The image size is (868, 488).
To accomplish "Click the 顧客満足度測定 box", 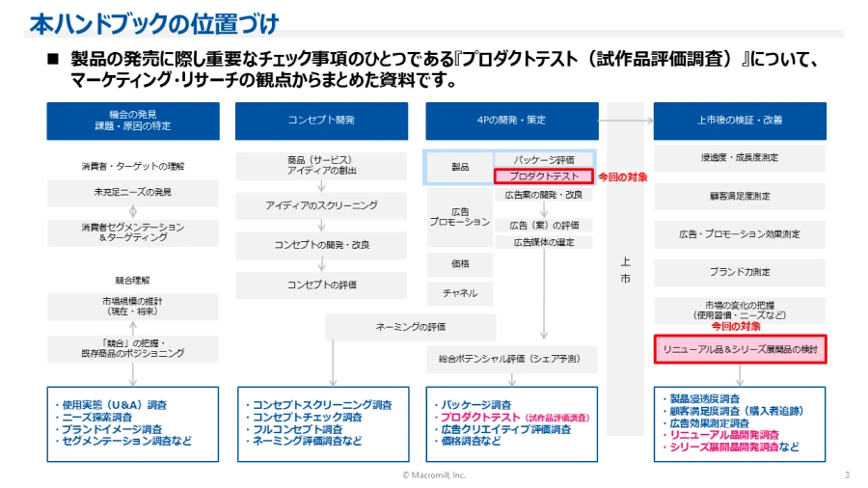I will pyautogui.click(x=740, y=196).
